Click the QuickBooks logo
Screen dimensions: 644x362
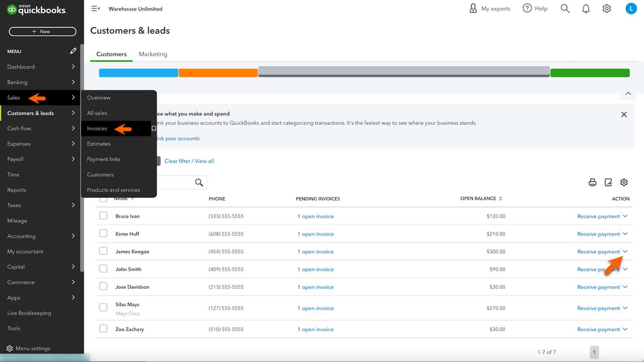[x=37, y=10]
